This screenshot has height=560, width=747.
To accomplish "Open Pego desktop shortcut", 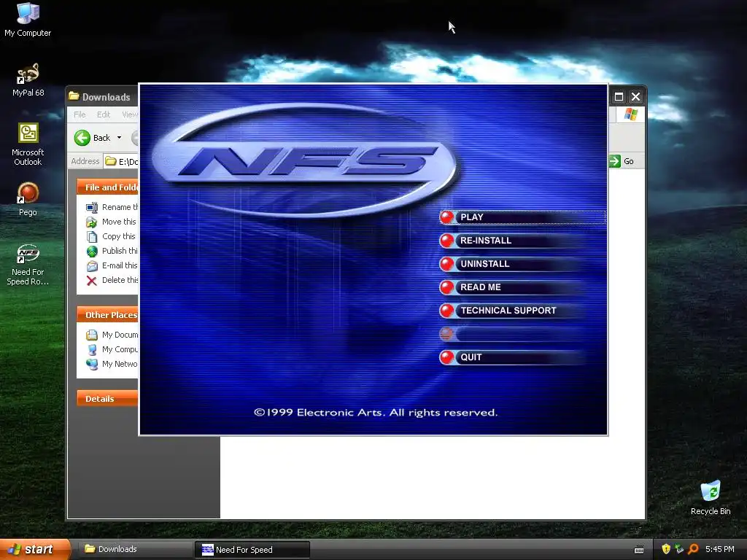I will 28,199.
